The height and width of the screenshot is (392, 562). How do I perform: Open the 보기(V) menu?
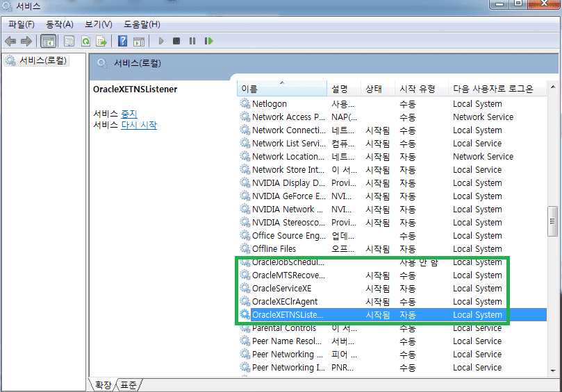[x=99, y=24]
